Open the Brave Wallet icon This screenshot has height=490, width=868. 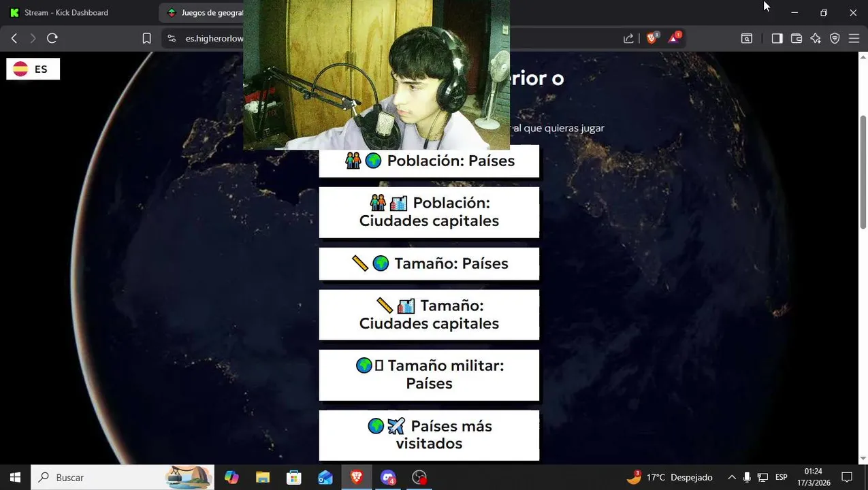point(796,39)
